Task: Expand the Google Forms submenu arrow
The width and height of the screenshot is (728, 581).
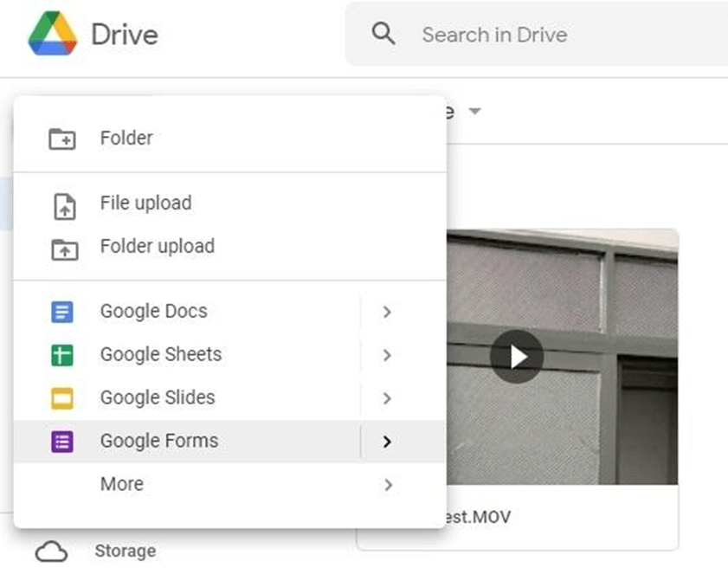Action: click(x=387, y=441)
